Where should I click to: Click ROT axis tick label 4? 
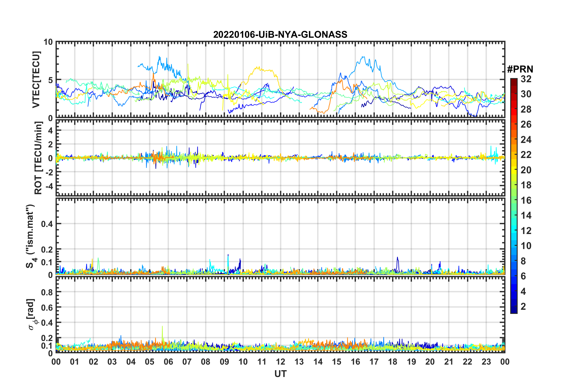(50, 131)
